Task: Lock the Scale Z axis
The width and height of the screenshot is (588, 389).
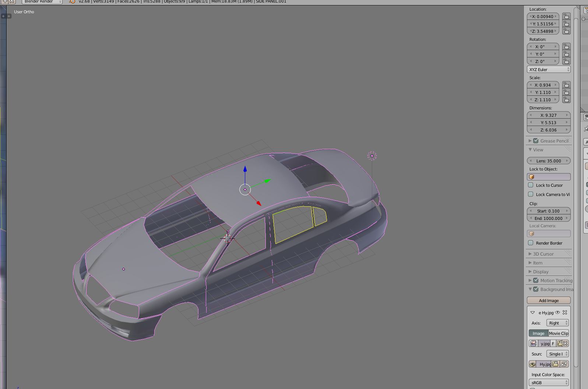Action: 566,100
